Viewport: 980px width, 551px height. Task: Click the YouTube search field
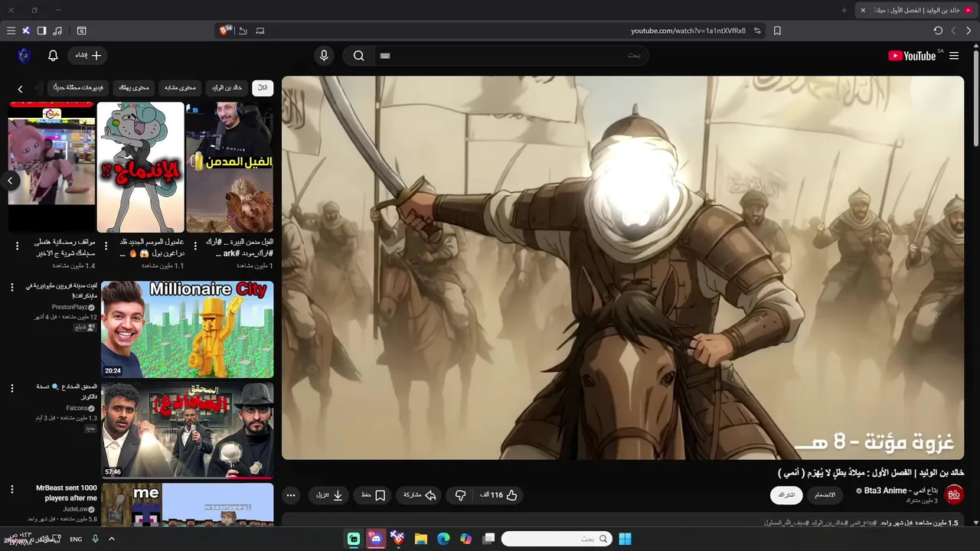(511, 55)
